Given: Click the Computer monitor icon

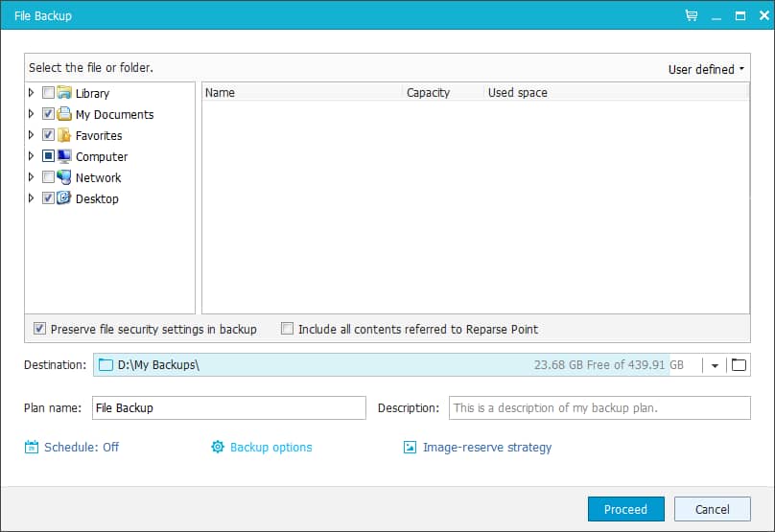Looking at the screenshot, I should pyautogui.click(x=64, y=156).
